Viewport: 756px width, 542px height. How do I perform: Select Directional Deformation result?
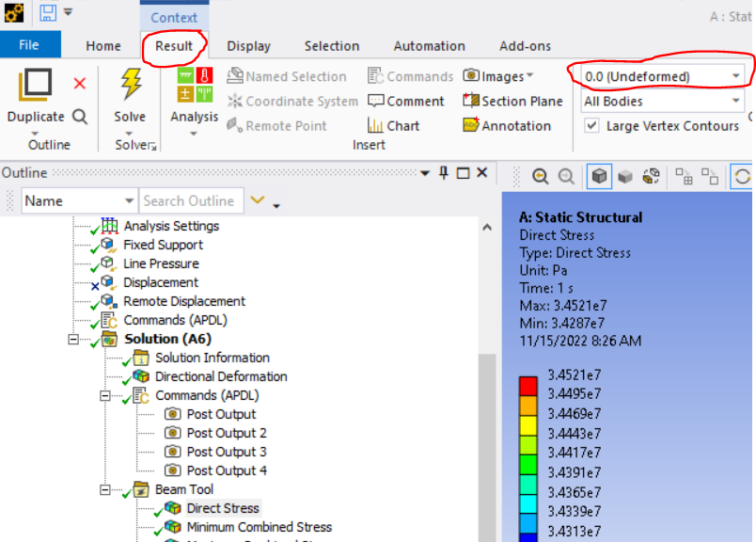click(221, 376)
